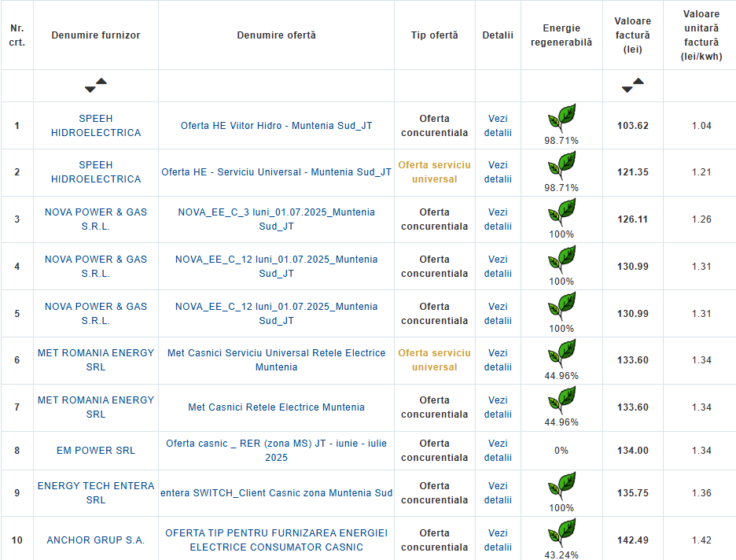Open NOVA POWER & GAS supplier in row 3
Screen dimensions: 736x560
tap(96, 219)
